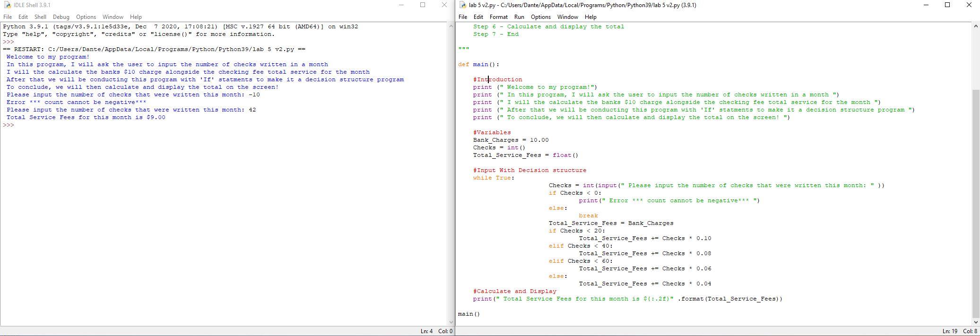
Task: Click 'while True:' line
Action: (494, 178)
